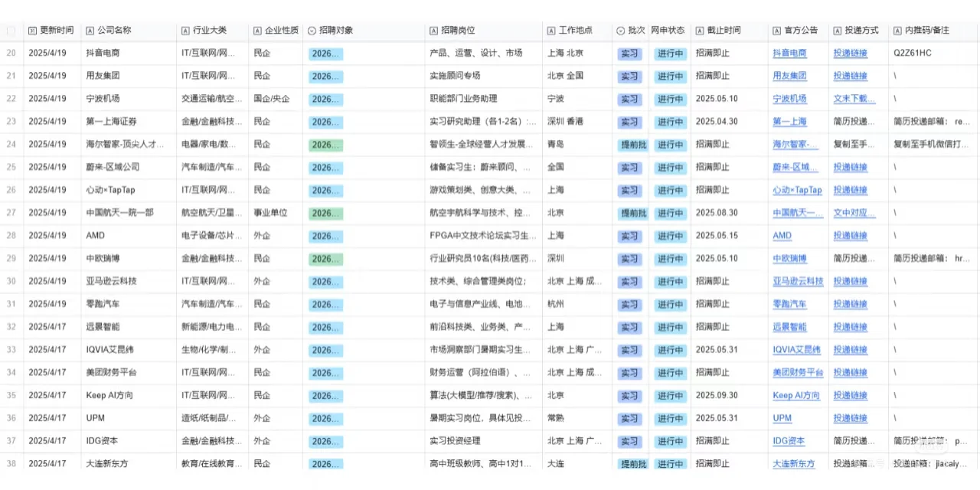Screen dimensions: 980x490
Task: Select deadline cell 2025.08.30
Action: (730, 213)
